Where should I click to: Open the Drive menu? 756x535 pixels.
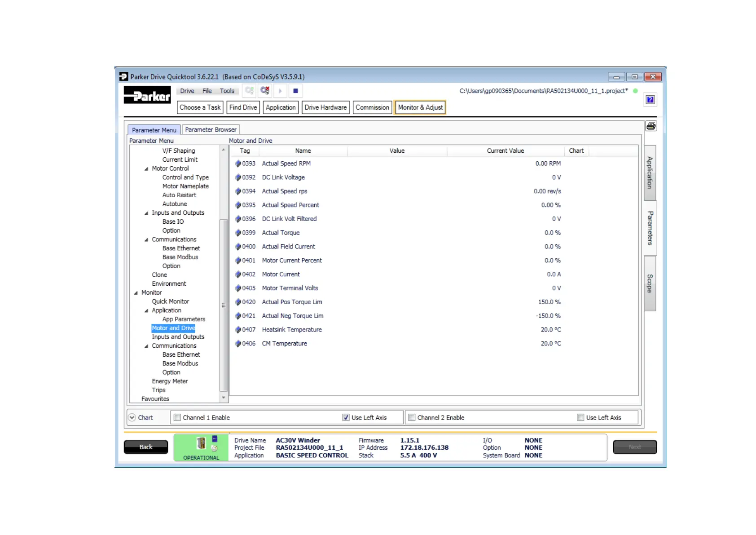coord(187,91)
